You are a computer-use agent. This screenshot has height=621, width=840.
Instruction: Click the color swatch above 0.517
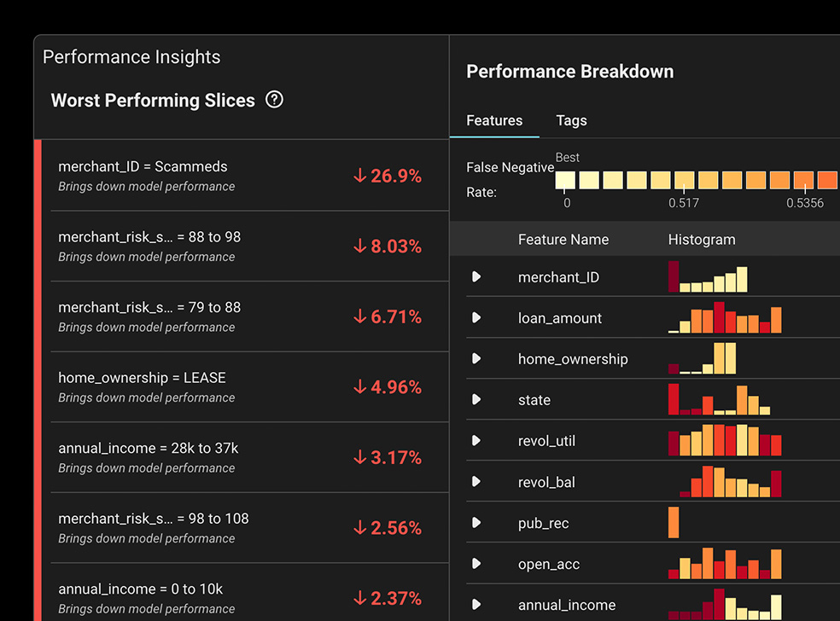click(685, 180)
